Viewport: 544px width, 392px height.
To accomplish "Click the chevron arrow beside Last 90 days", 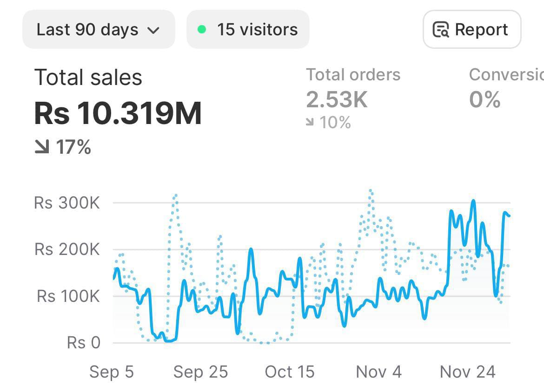I will click(x=153, y=31).
